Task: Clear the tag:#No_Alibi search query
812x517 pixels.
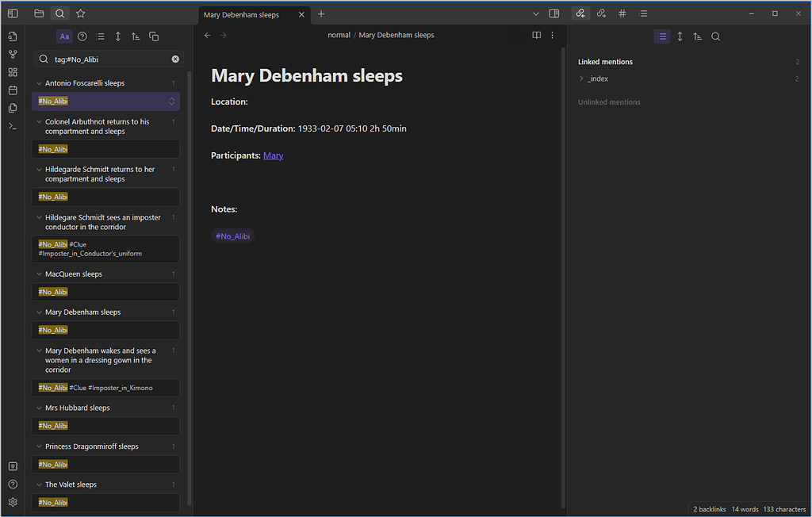Action: tap(175, 59)
